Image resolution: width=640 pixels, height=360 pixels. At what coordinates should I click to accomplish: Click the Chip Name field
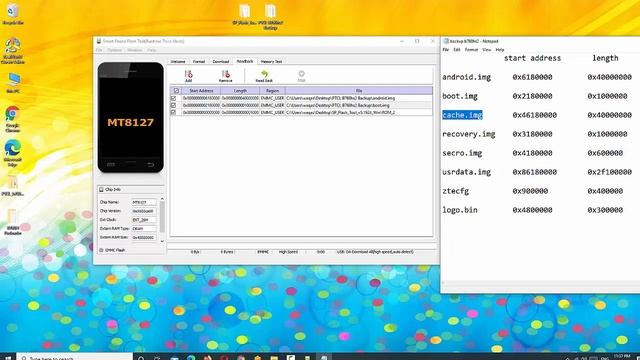click(143, 202)
